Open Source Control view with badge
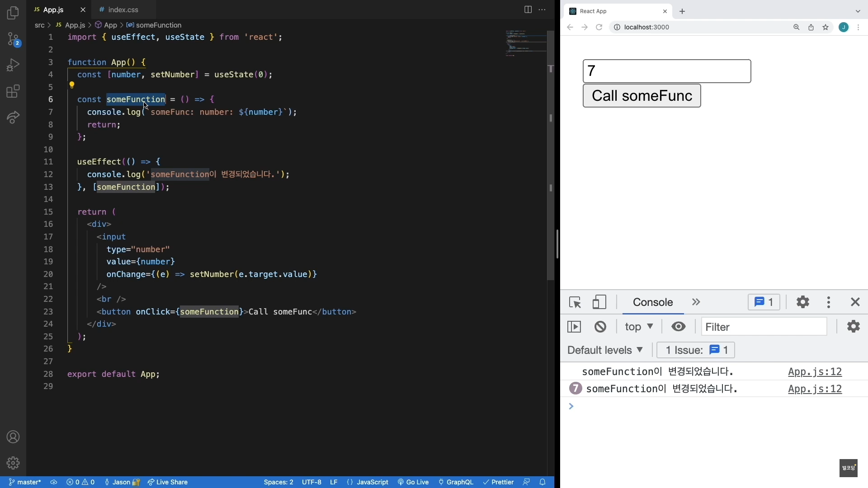 (13, 39)
